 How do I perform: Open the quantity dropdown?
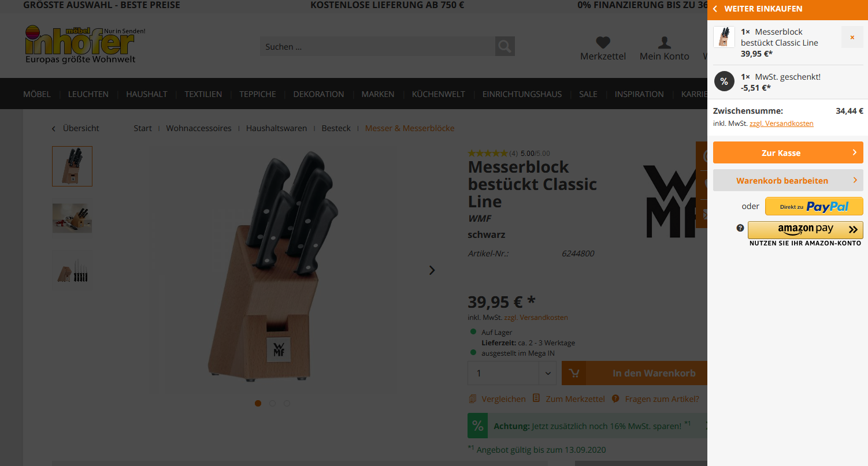pos(547,374)
